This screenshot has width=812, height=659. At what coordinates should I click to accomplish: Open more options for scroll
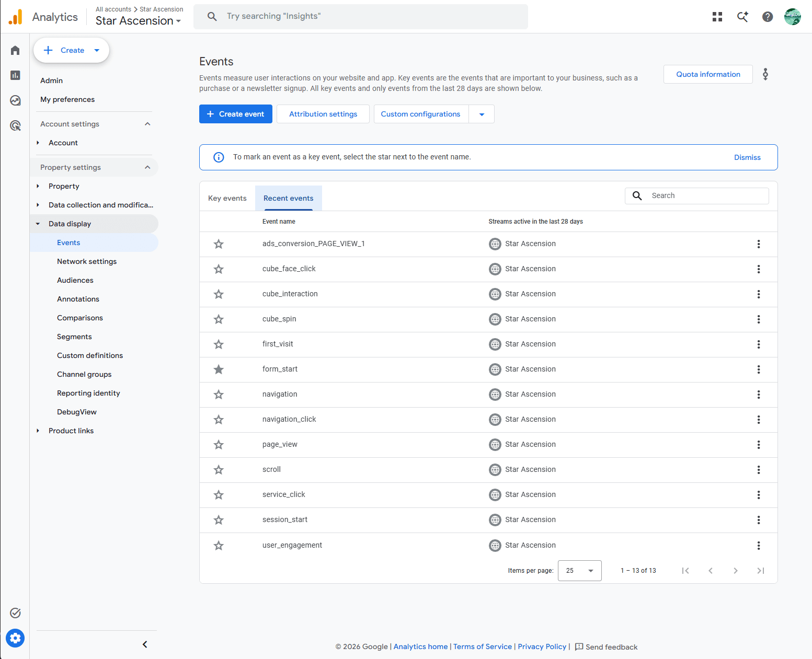(759, 470)
